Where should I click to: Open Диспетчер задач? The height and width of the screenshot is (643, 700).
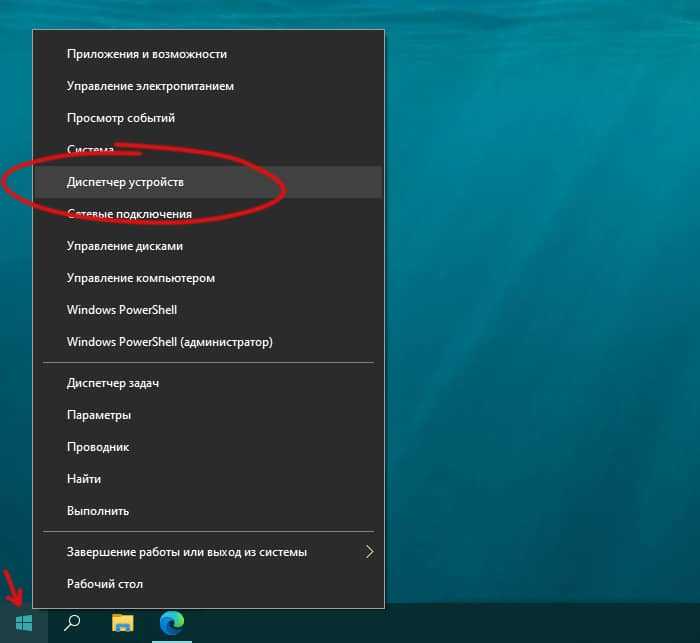[208, 384]
